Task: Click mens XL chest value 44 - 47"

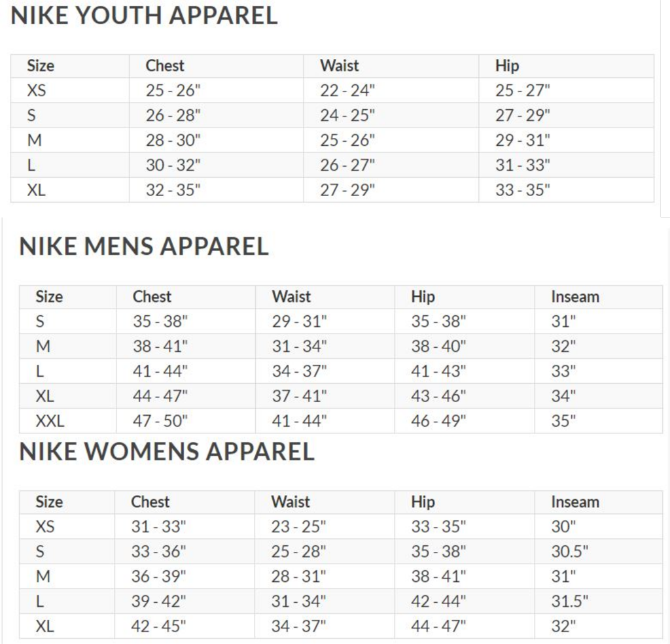Action: pos(160,396)
